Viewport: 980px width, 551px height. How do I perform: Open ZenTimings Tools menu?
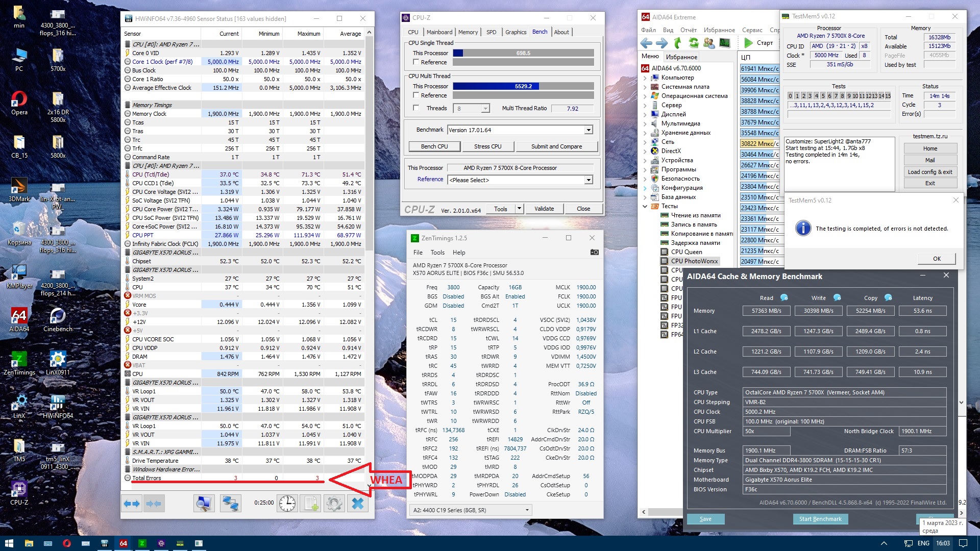pyautogui.click(x=437, y=253)
